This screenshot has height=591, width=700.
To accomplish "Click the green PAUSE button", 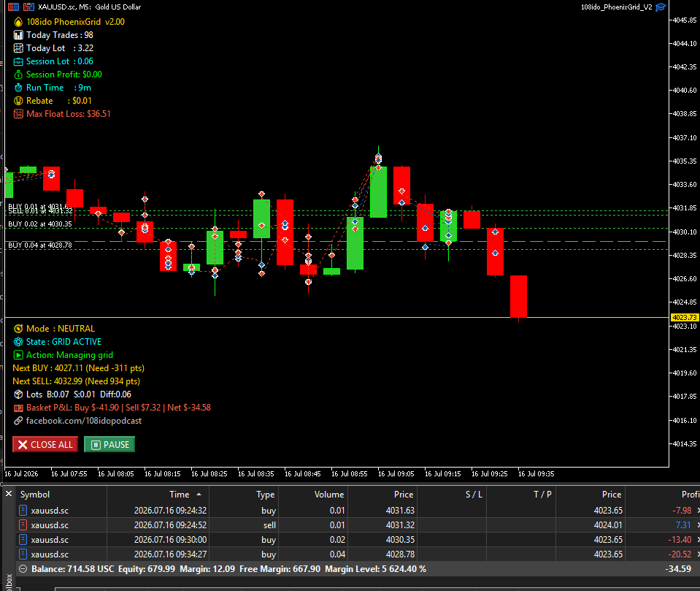I will coord(109,444).
